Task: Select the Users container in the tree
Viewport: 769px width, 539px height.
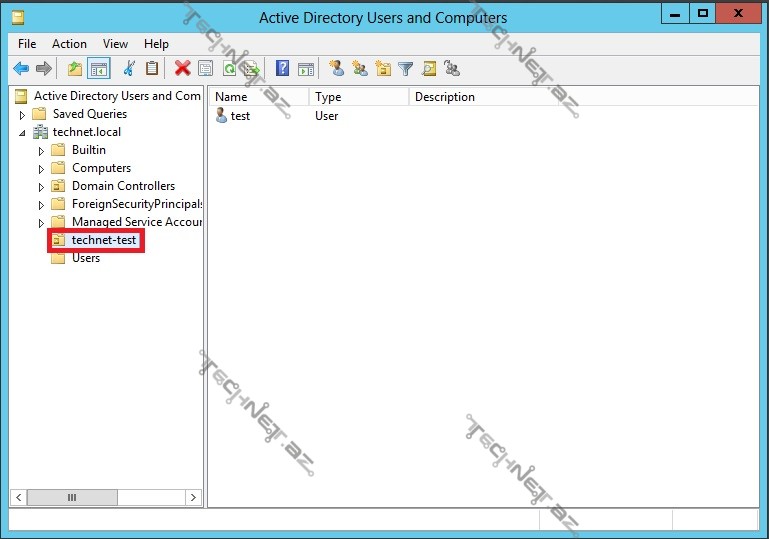Action: point(86,258)
